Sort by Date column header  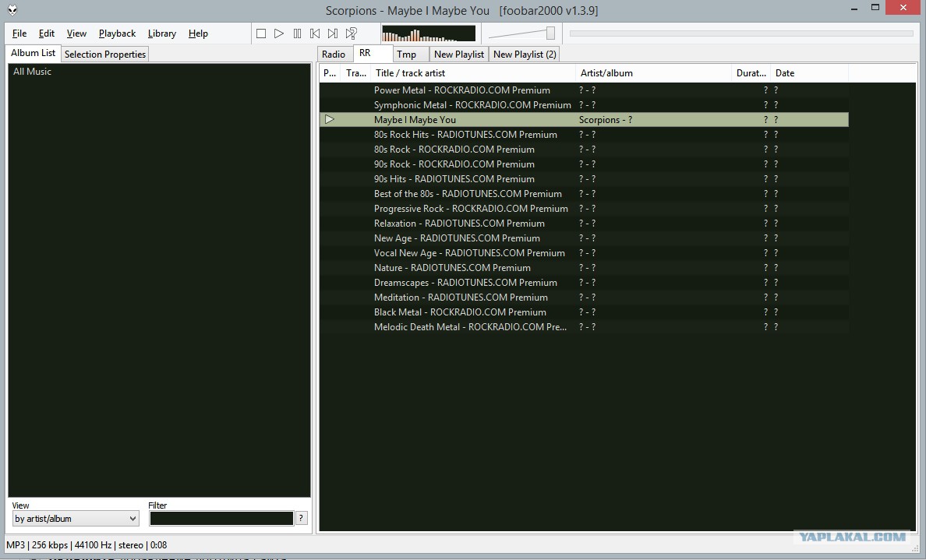coord(810,73)
